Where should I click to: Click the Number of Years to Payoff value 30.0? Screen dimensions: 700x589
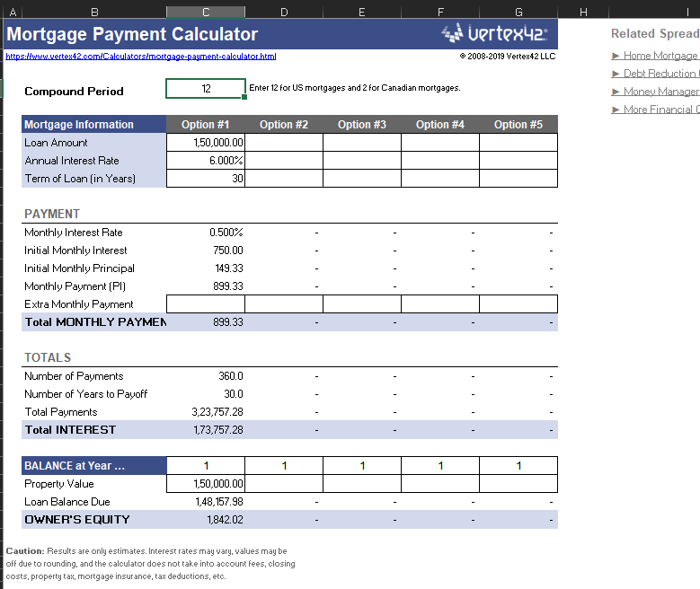234,393
